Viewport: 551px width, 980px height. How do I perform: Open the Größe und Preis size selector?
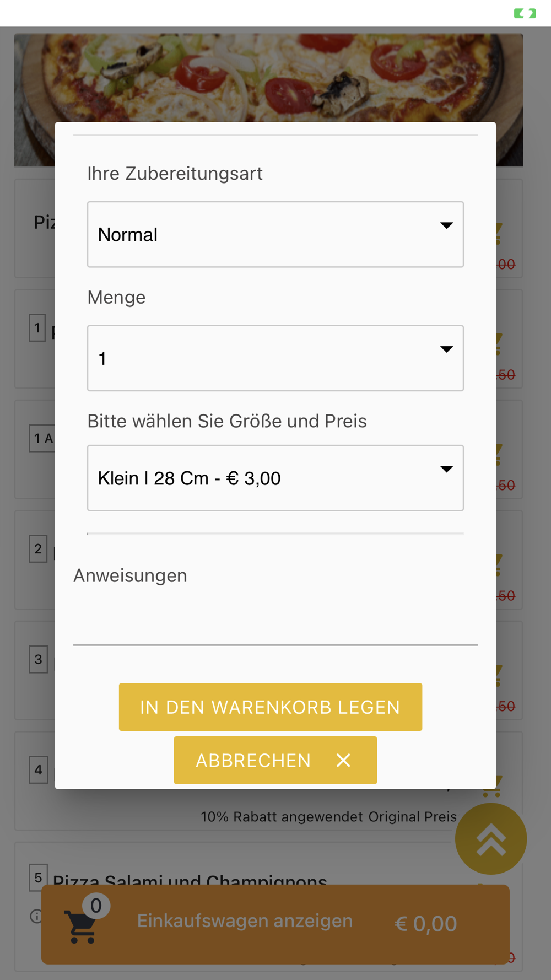coord(275,478)
